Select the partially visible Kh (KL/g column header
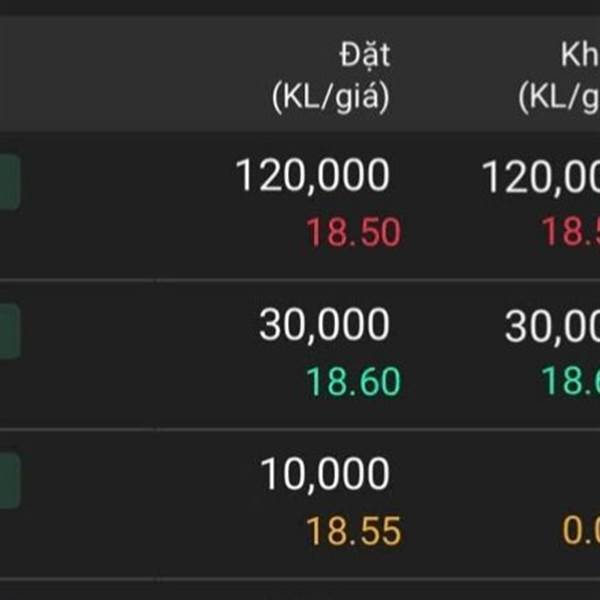Image resolution: width=600 pixels, height=600 pixels. click(559, 77)
